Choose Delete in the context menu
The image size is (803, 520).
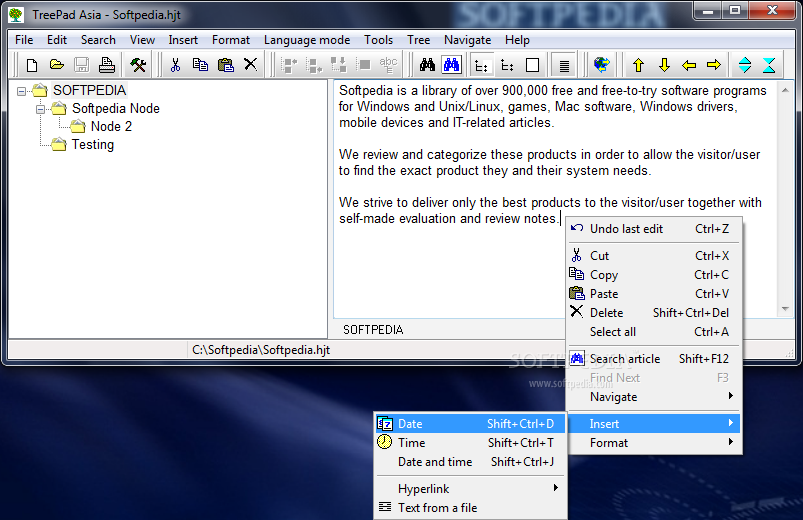coord(654,313)
